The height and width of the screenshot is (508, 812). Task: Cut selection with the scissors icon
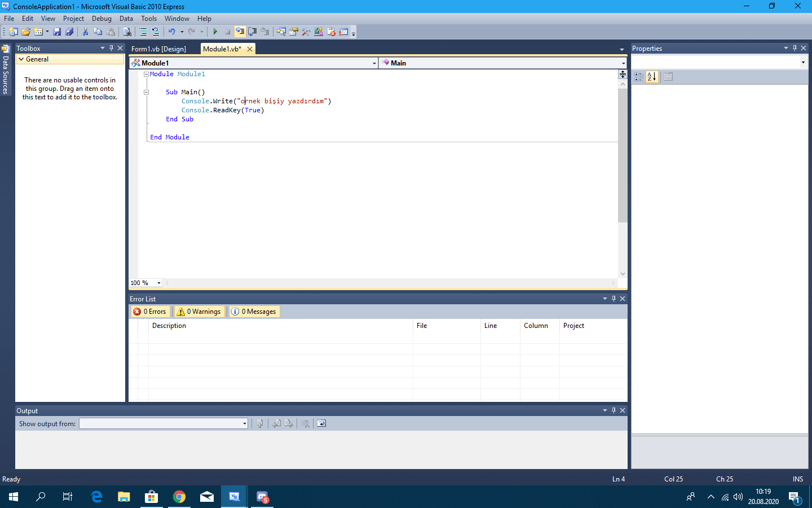click(x=86, y=32)
